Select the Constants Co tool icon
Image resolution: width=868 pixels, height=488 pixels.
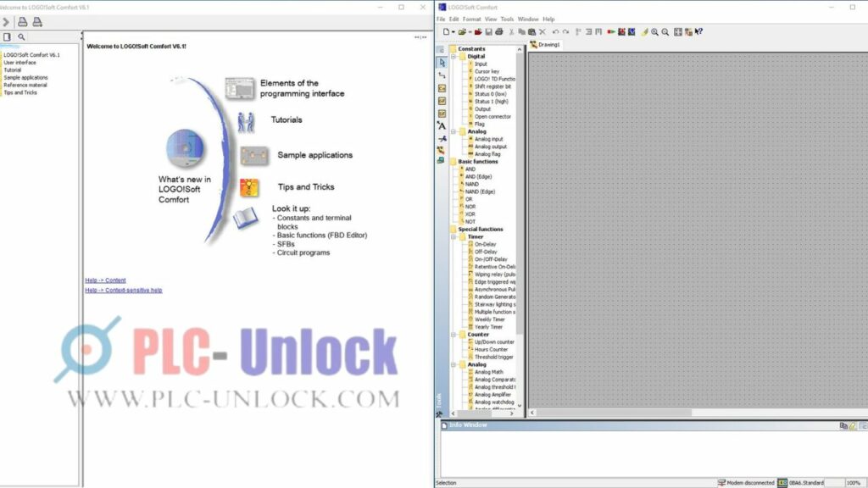point(442,88)
